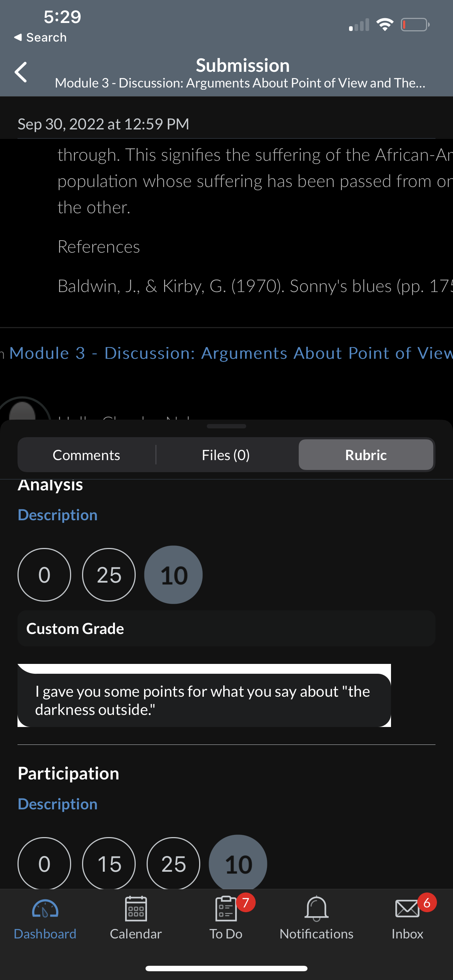Return to Search via the status bar link
The width and height of the screenshot is (453, 980).
[40, 37]
